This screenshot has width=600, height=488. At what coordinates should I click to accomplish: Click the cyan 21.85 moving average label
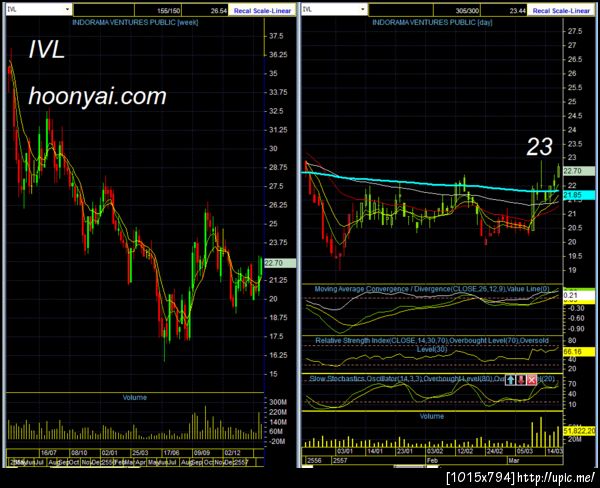coord(579,195)
